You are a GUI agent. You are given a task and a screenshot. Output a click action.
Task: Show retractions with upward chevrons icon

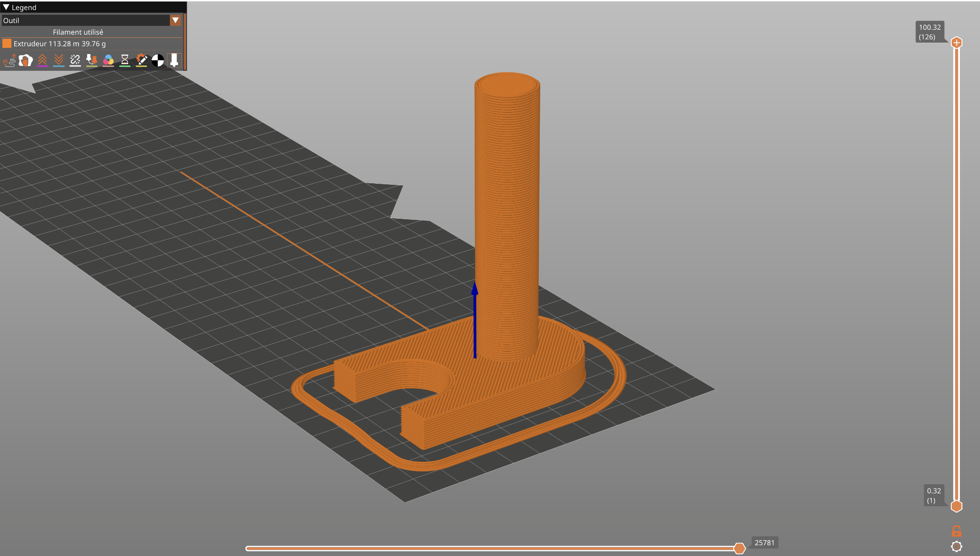click(x=42, y=60)
